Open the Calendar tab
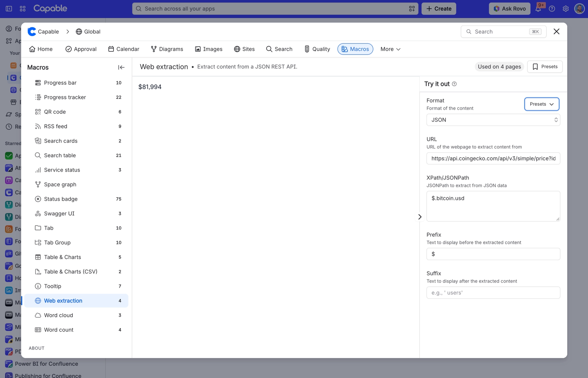 click(x=123, y=49)
